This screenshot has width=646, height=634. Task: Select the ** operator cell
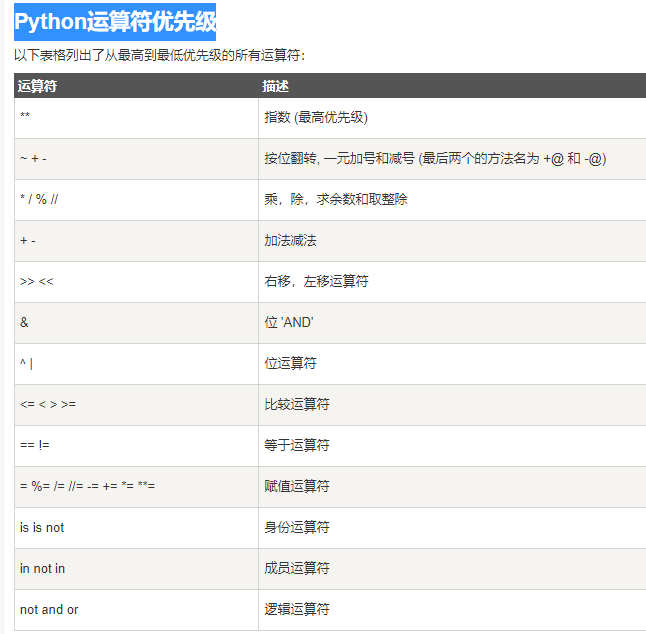136,118
